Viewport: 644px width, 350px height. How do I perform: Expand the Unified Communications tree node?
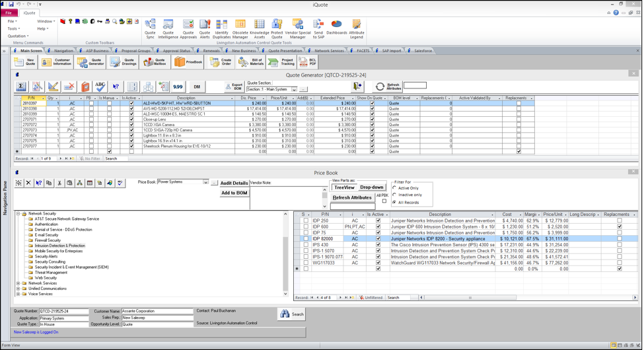[x=18, y=289]
